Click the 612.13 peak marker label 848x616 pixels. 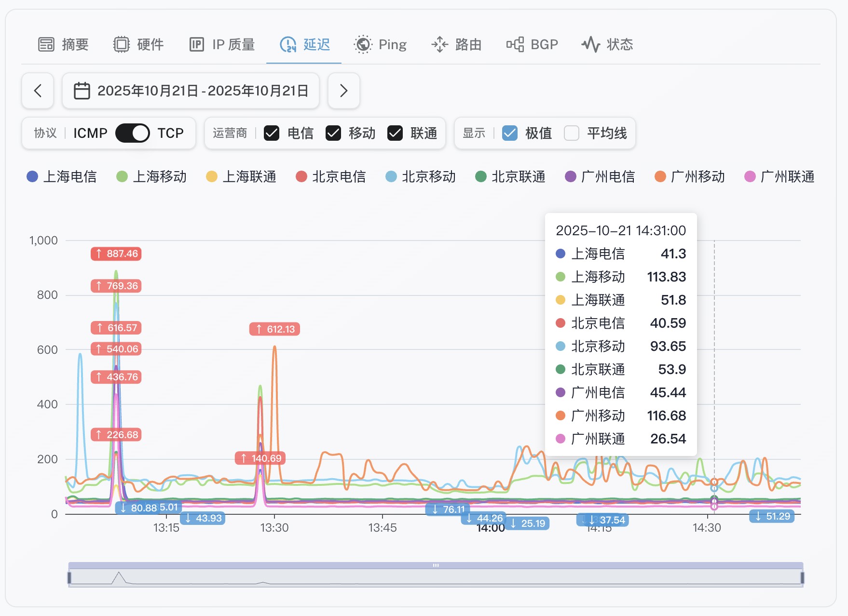[274, 329]
